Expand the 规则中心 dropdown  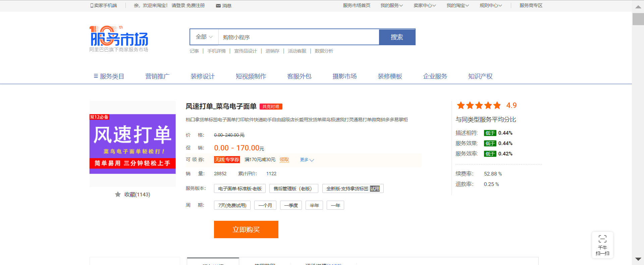(x=491, y=5)
